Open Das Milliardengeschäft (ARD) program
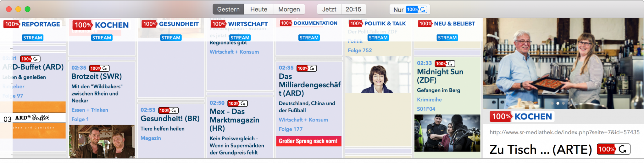The width and height of the screenshot is (644, 163). [x=310, y=85]
